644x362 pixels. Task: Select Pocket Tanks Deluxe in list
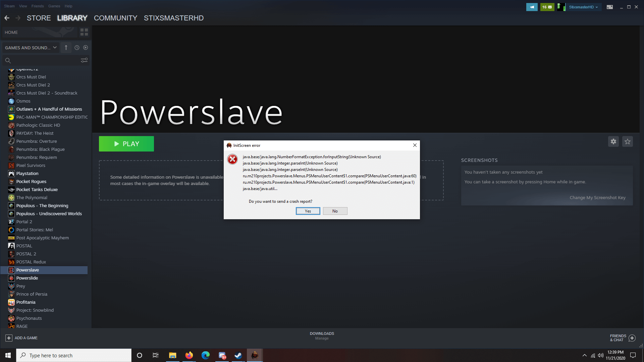44,189
